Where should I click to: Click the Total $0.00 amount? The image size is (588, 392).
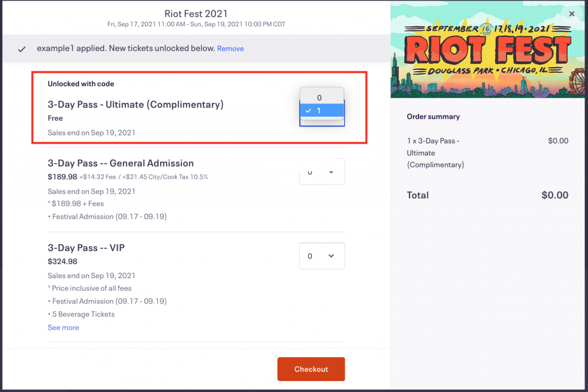click(555, 195)
